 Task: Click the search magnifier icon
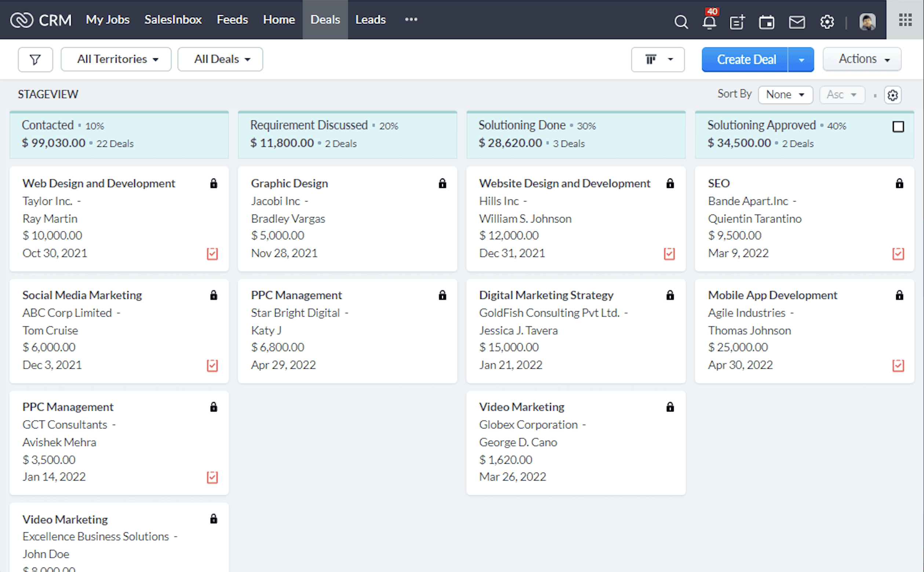point(681,22)
